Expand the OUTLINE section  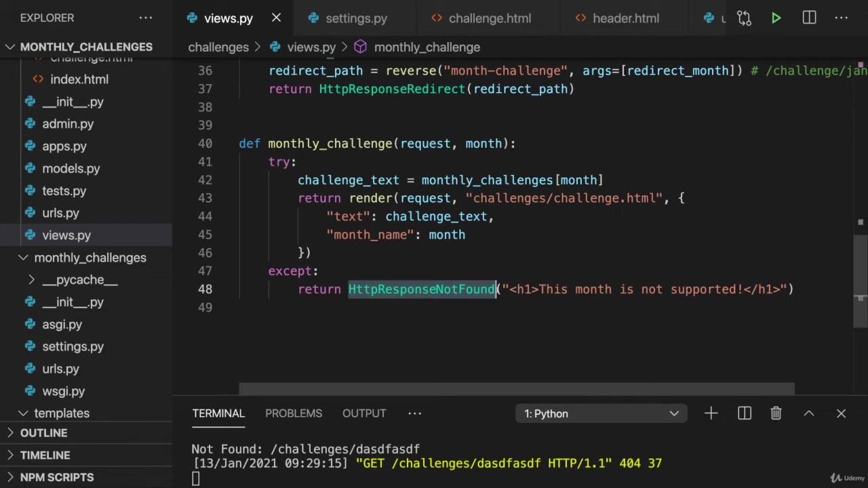click(43, 433)
